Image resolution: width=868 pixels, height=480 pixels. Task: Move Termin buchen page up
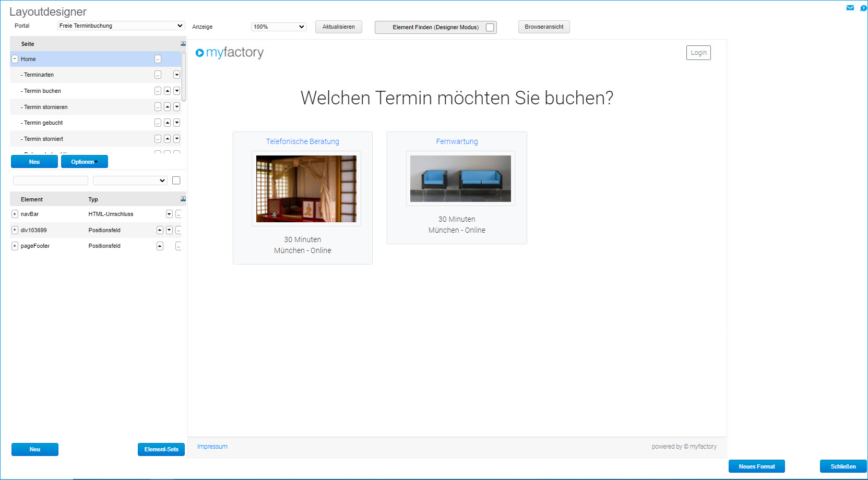[x=167, y=91]
